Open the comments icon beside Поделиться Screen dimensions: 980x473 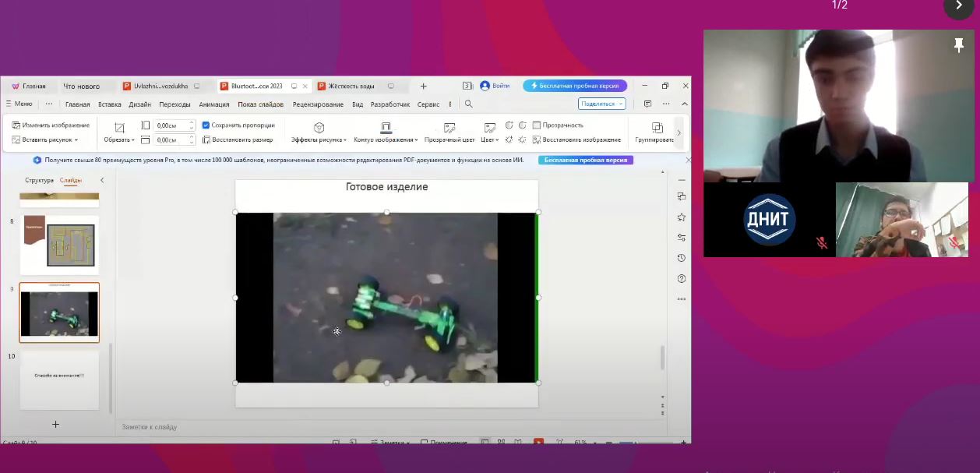point(647,104)
